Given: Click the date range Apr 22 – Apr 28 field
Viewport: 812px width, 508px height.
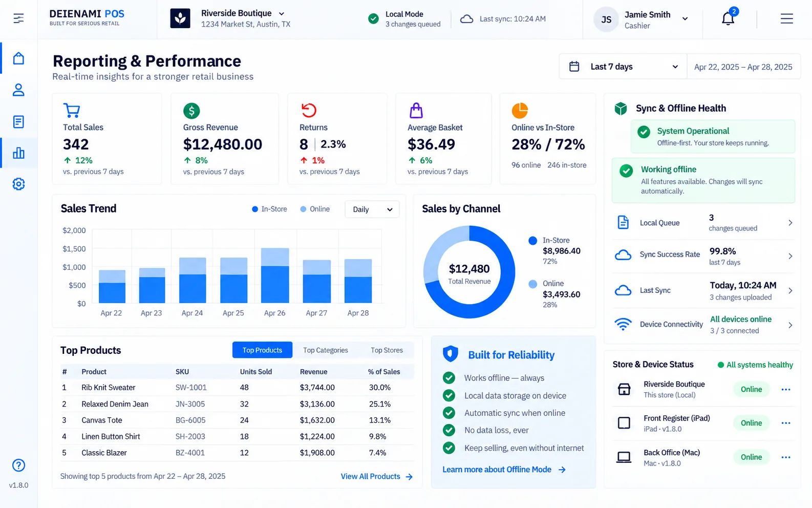Looking at the screenshot, I should [743, 67].
